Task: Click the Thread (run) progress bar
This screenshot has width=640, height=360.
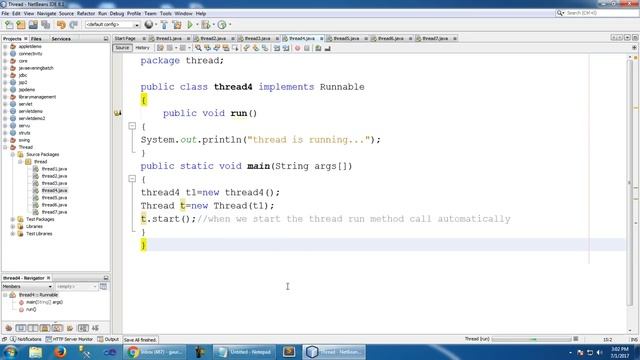Action: pos(531,339)
